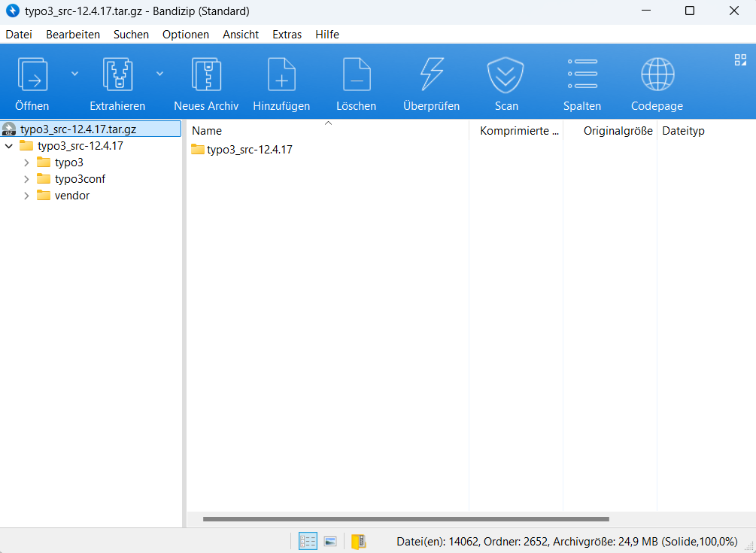Select typo3_src-12.4.17 folder in file list
This screenshot has width=756, height=553.
pos(242,150)
